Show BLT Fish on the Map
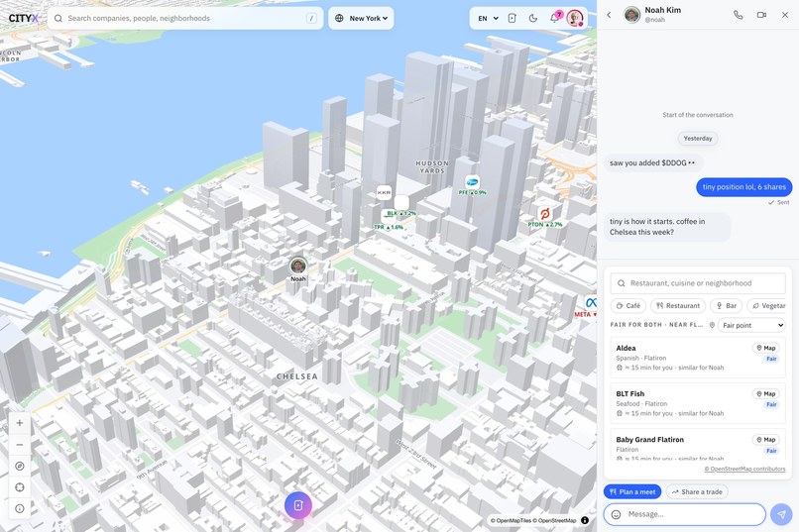 [x=766, y=394]
